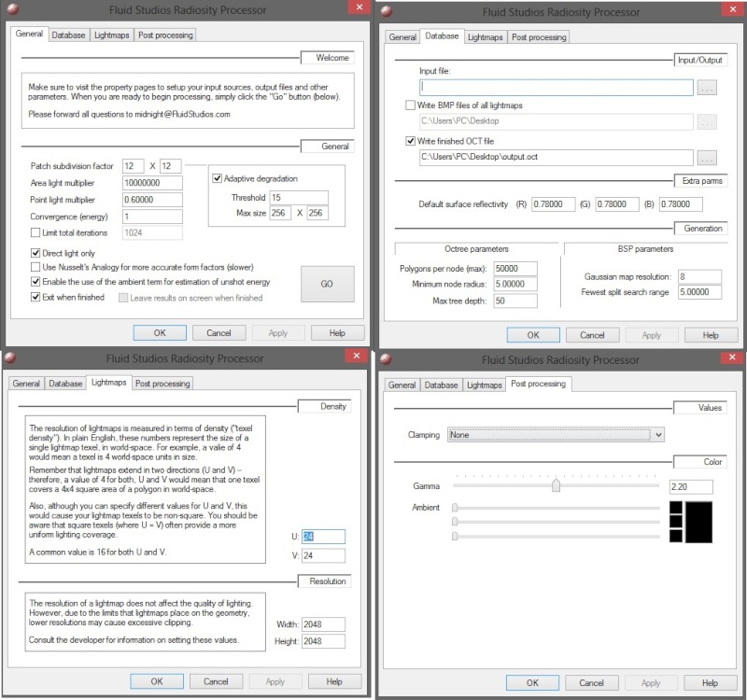Click Help in the Lightmaps window
Screen dimensions: 747x700
[x=334, y=681]
